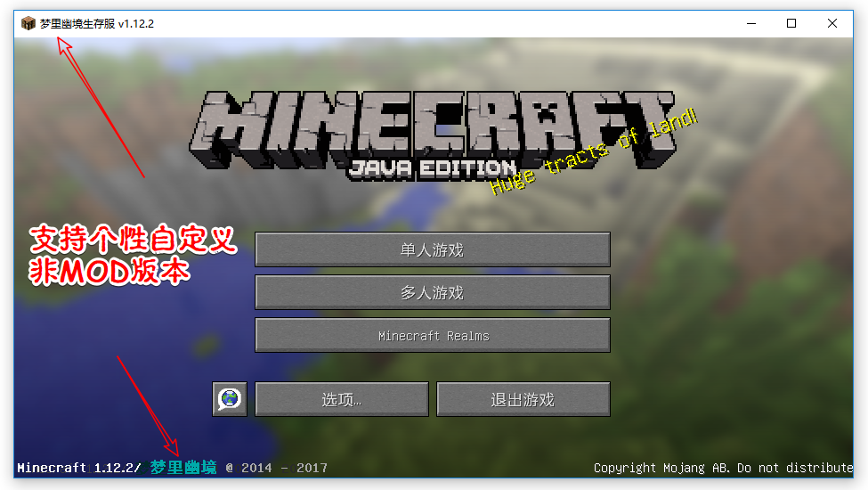This screenshot has width=868, height=490.
Task: Click the chest icon in the title bar
Action: point(28,24)
